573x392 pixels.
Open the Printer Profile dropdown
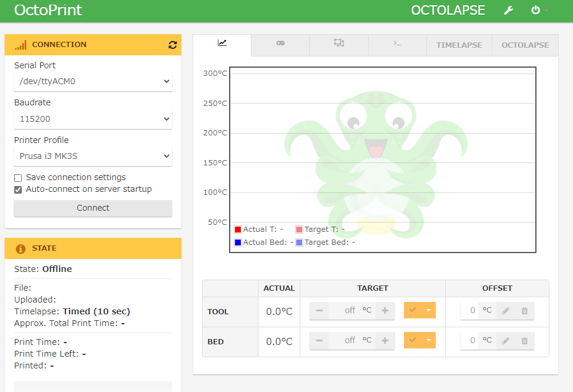[92, 156]
